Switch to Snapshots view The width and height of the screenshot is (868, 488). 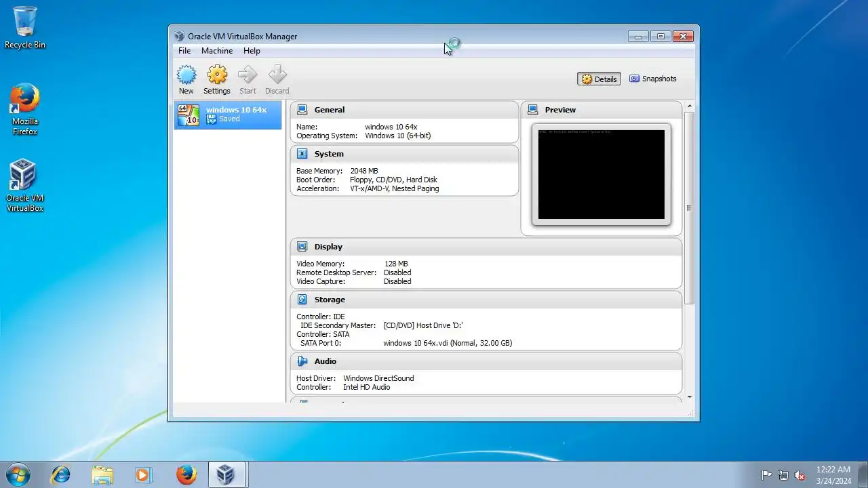pos(652,79)
